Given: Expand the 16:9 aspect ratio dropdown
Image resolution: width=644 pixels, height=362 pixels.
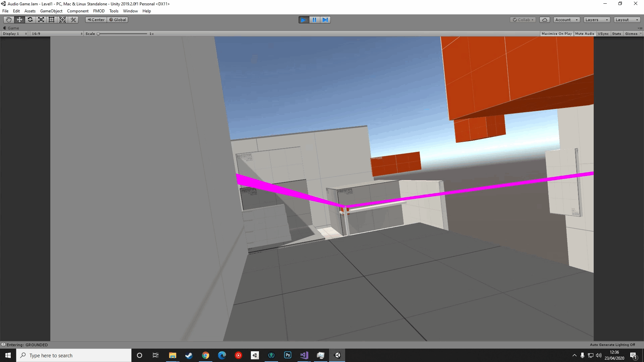Looking at the screenshot, I should pos(57,34).
